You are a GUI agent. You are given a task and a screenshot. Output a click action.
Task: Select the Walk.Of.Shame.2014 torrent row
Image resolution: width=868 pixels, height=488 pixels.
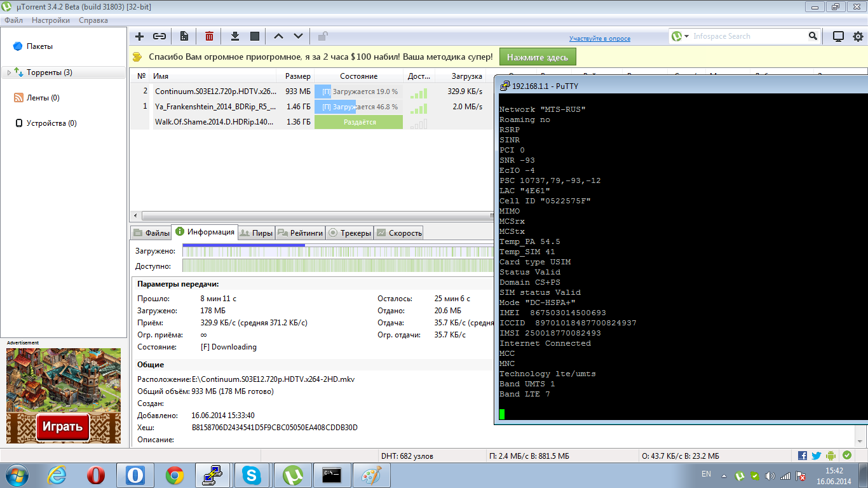tap(313, 122)
